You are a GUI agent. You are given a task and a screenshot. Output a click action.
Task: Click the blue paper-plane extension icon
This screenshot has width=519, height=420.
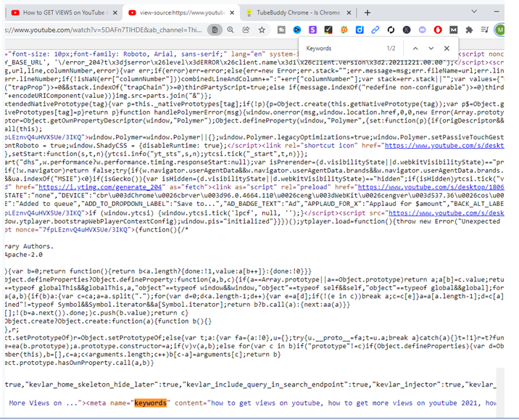pyautogui.click(x=297, y=30)
